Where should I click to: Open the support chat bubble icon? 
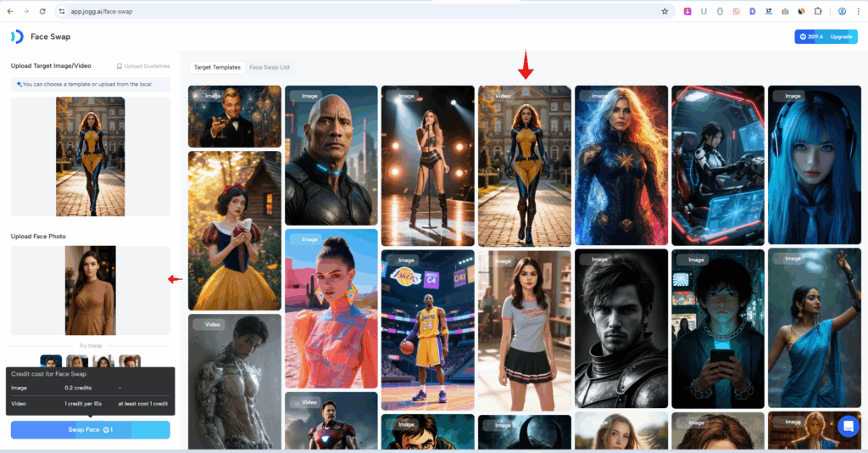[x=848, y=427]
